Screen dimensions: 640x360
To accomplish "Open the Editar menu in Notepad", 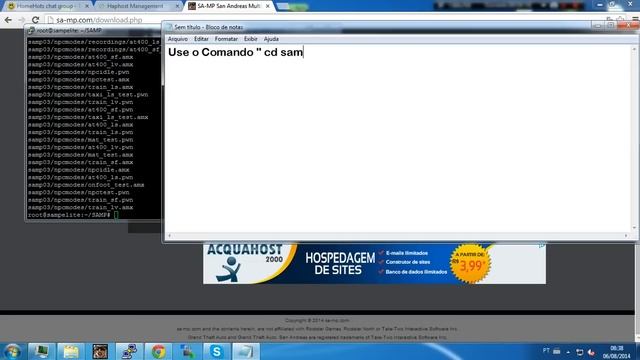I will (x=201, y=39).
